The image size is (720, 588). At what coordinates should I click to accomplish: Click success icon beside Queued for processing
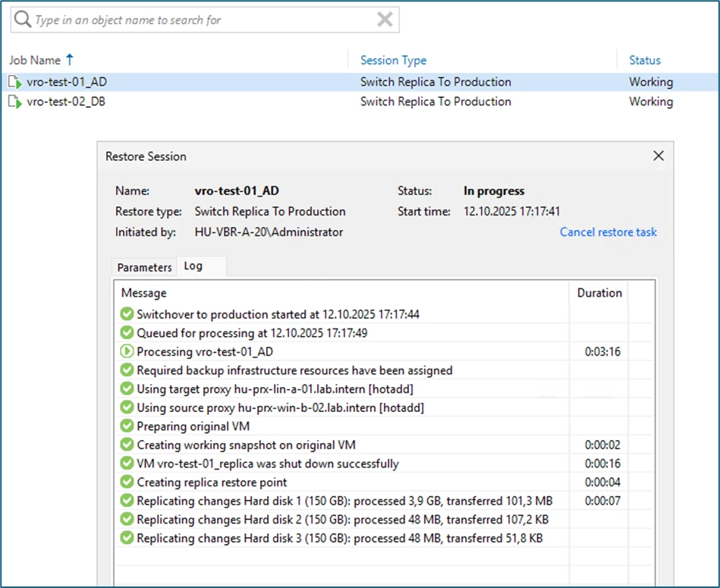pos(127,333)
